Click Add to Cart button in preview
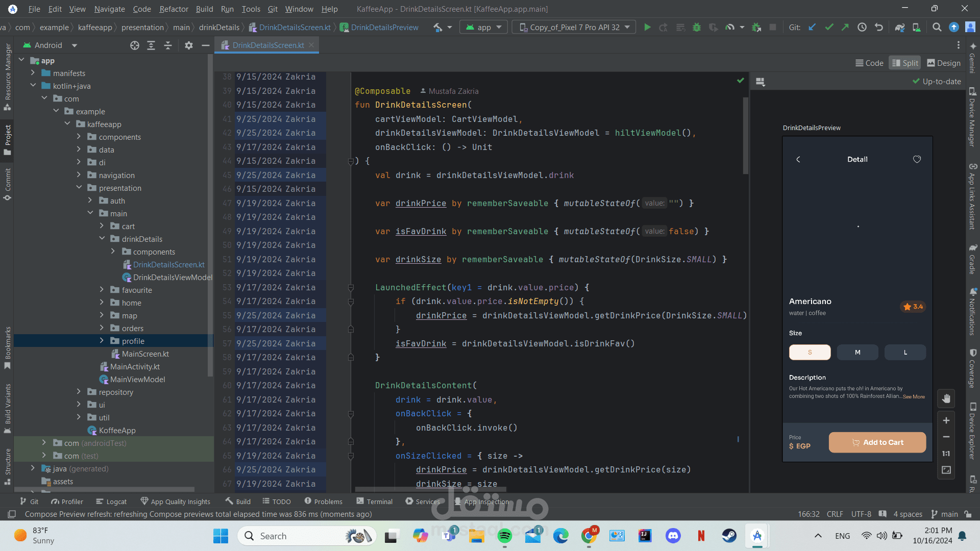 [x=877, y=442]
